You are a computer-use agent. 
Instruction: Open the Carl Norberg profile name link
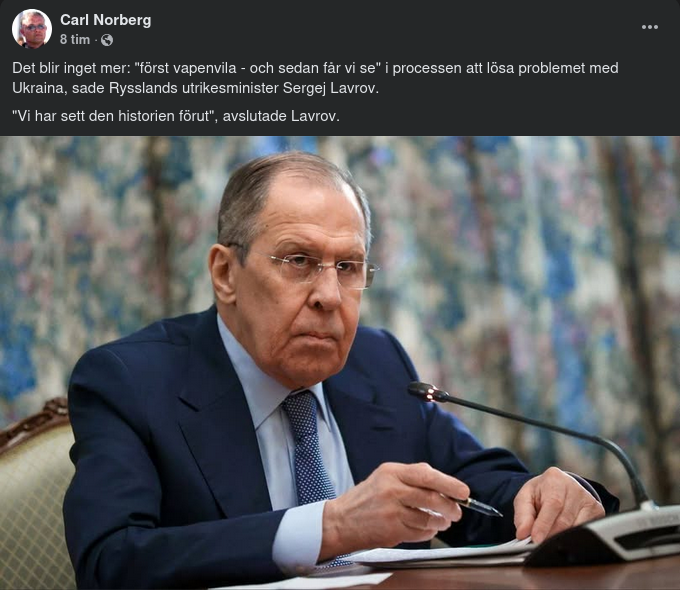[105, 20]
